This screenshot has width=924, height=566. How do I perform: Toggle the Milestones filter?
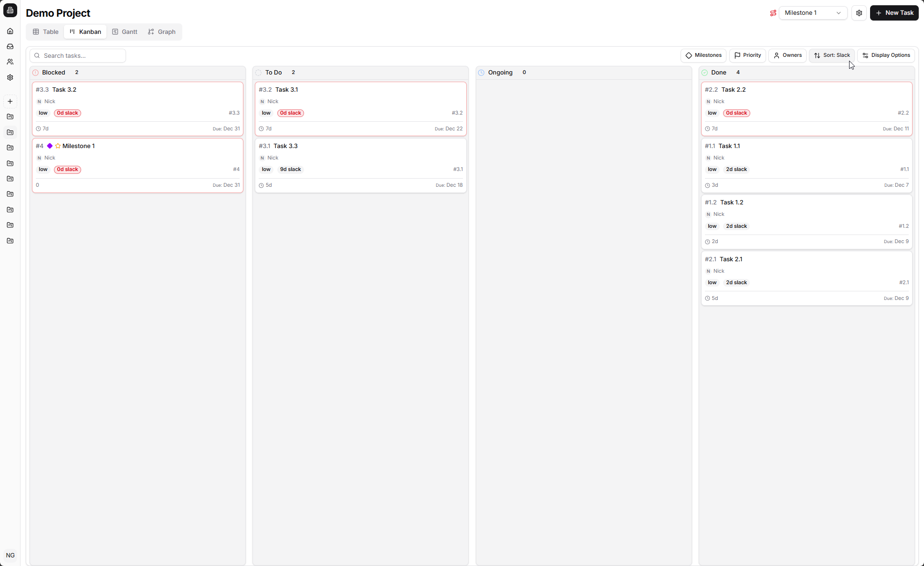703,55
